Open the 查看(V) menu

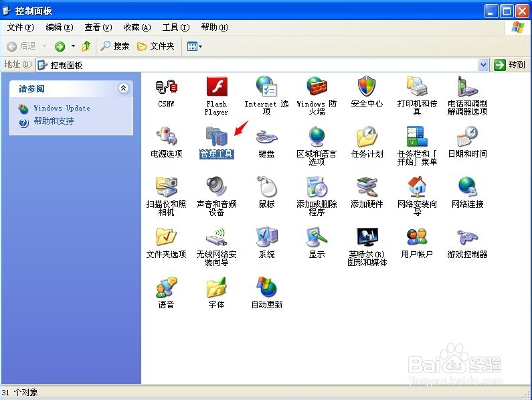pyautogui.click(x=98, y=27)
